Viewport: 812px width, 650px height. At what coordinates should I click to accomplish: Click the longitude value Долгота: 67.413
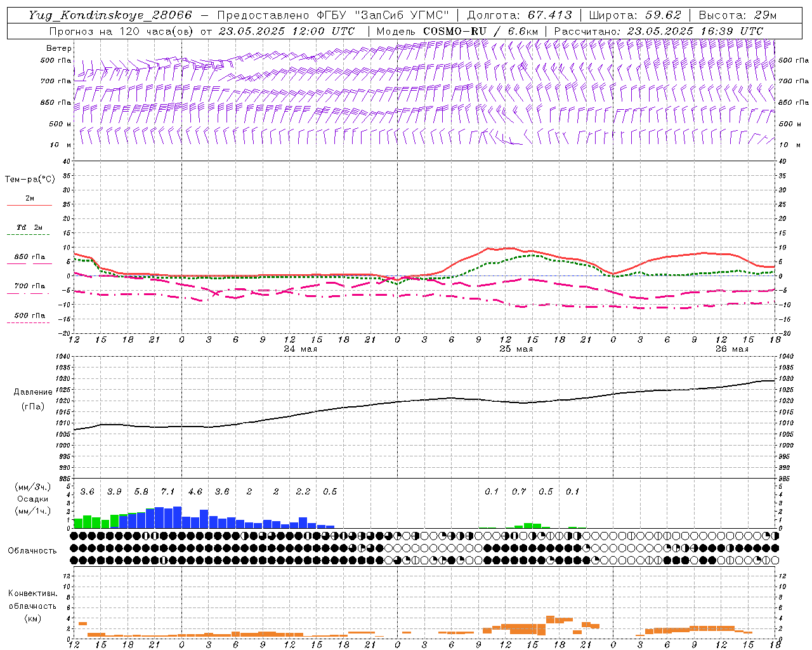click(x=519, y=15)
